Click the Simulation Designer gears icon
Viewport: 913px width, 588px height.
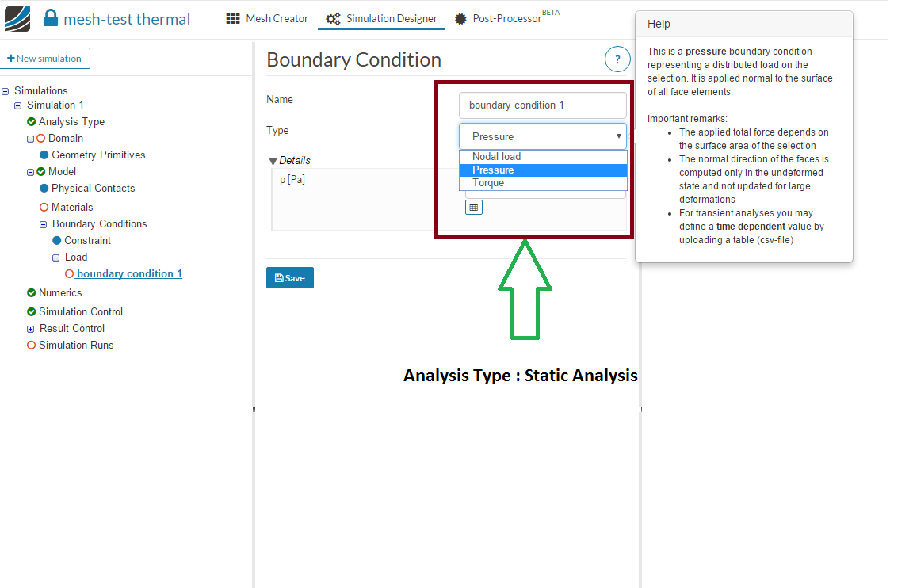pyautogui.click(x=333, y=18)
